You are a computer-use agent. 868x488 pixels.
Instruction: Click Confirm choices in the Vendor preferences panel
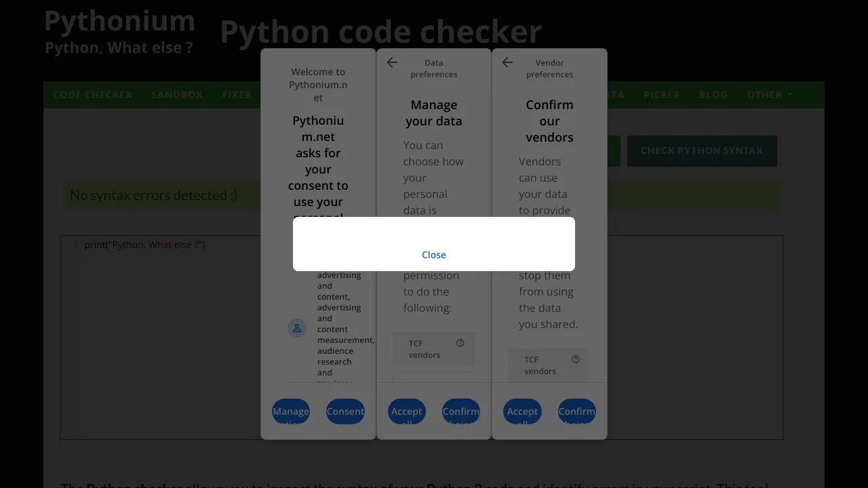(x=577, y=411)
